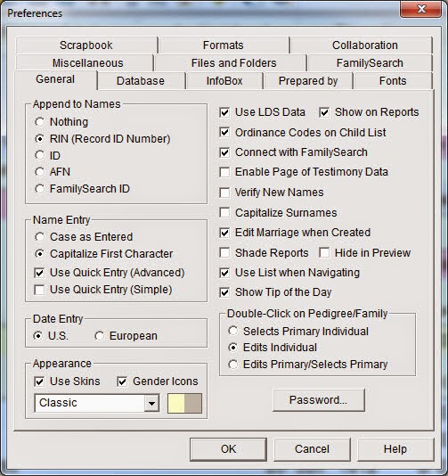Screen dimensions: 448x476
Task: Open Help for preferences
Action: (395, 449)
